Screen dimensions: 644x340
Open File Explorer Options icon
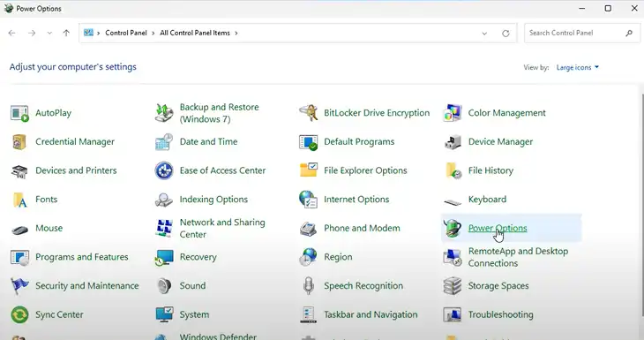click(x=308, y=170)
